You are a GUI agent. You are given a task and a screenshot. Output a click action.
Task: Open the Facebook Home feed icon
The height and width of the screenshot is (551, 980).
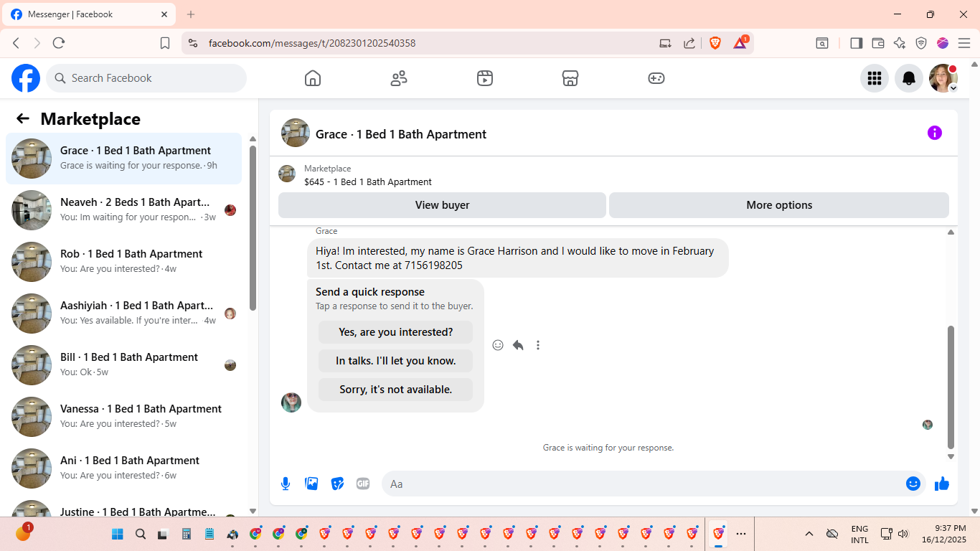pyautogui.click(x=313, y=78)
